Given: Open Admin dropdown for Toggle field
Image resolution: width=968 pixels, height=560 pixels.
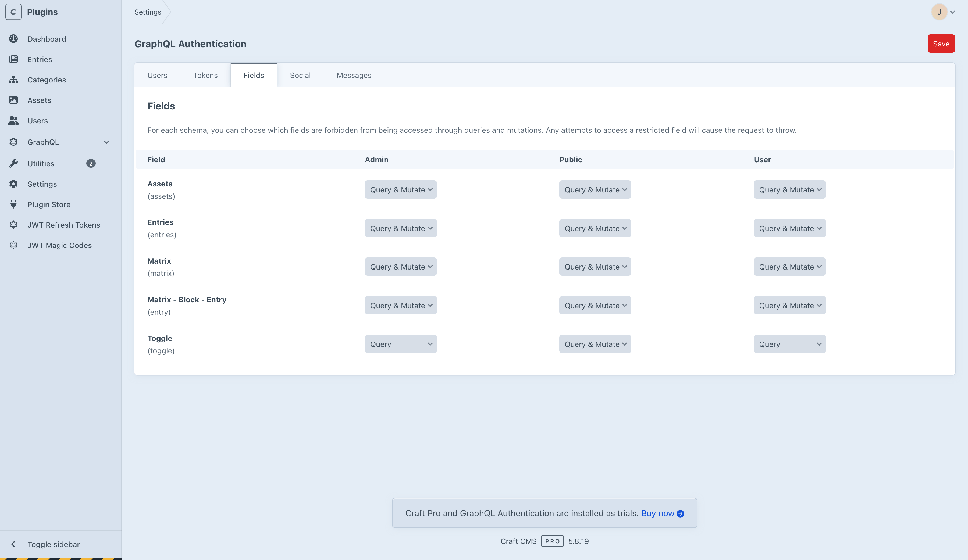Looking at the screenshot, I should pyautogui.click(x=400, y=344).
